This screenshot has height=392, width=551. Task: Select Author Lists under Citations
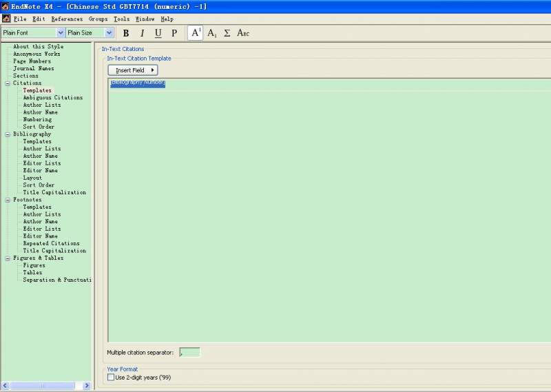click(x=42, y=105)
